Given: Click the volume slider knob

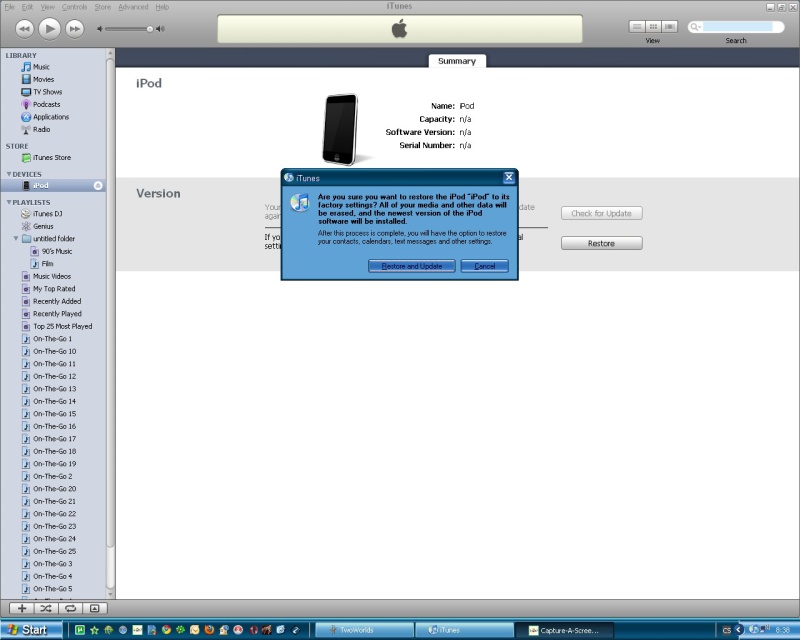Looking at the screenshot, I should click(x=149, y=29).
